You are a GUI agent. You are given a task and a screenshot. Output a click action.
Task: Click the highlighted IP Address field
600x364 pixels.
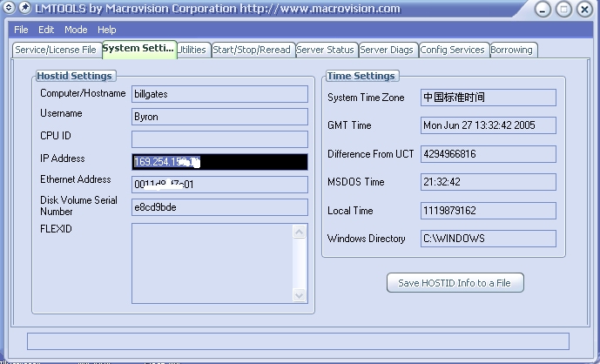coord(219,162)
